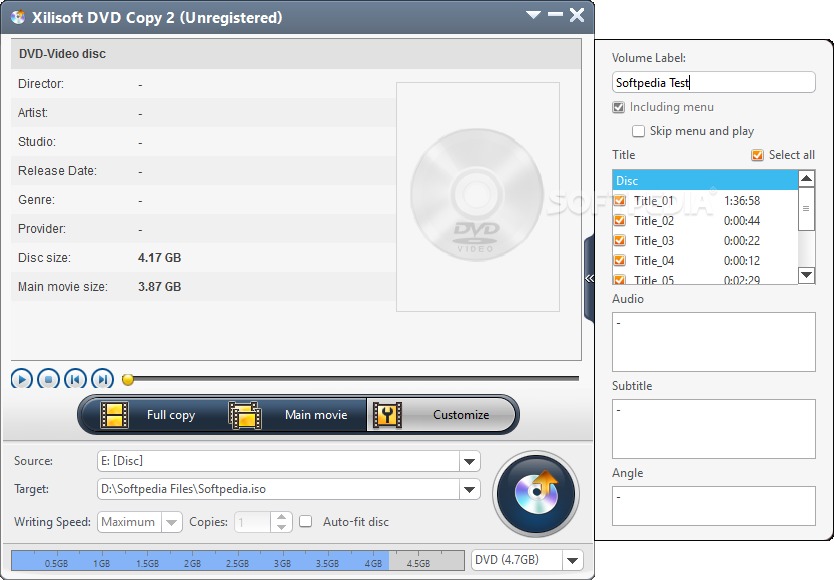Collapse the side panel with the « handle
Image resolution: width=834 pixels, height=580 pixels.
pyautogui.click(x=589, y=278)
